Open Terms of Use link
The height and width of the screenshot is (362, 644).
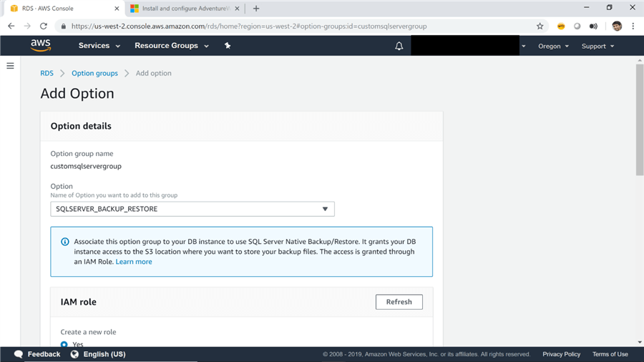(x=610, y=354)
